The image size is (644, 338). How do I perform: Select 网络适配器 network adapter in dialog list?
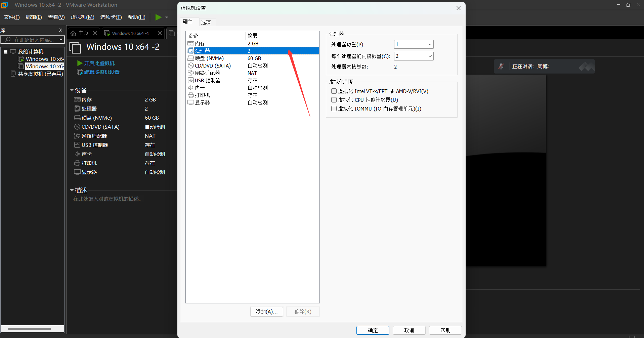pyautogui.click(x=252, y=73)
